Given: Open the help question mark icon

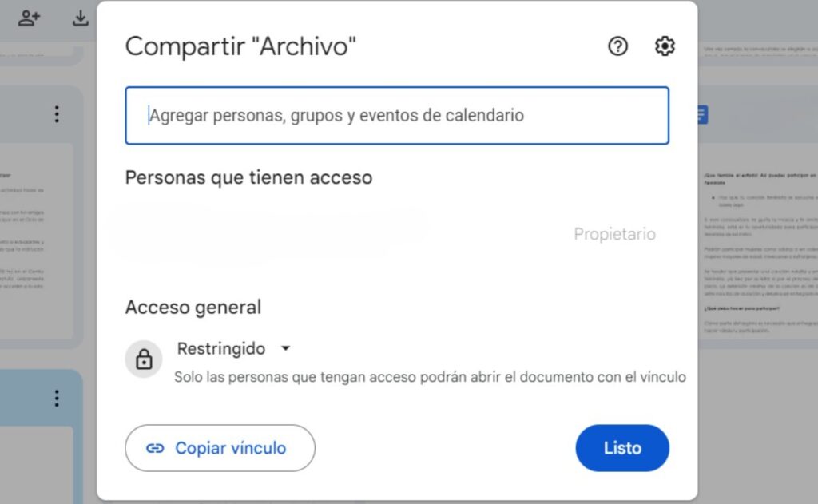Looking at the screenshot, I should tap(617, 46).
